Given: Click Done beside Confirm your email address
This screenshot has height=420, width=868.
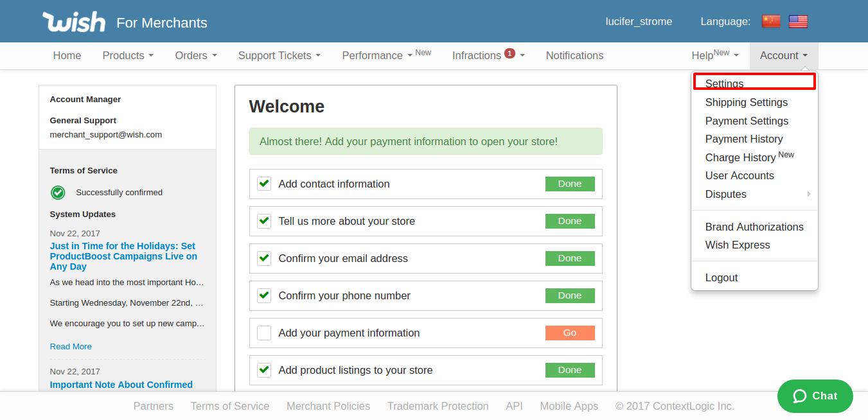Looking at the screenshot, I should pyautogui.click(x=570, y=258).
